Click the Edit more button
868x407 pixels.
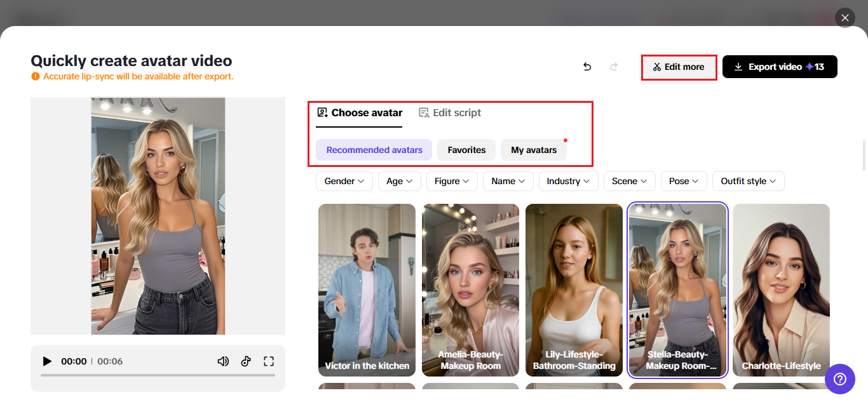click(679, 67)
